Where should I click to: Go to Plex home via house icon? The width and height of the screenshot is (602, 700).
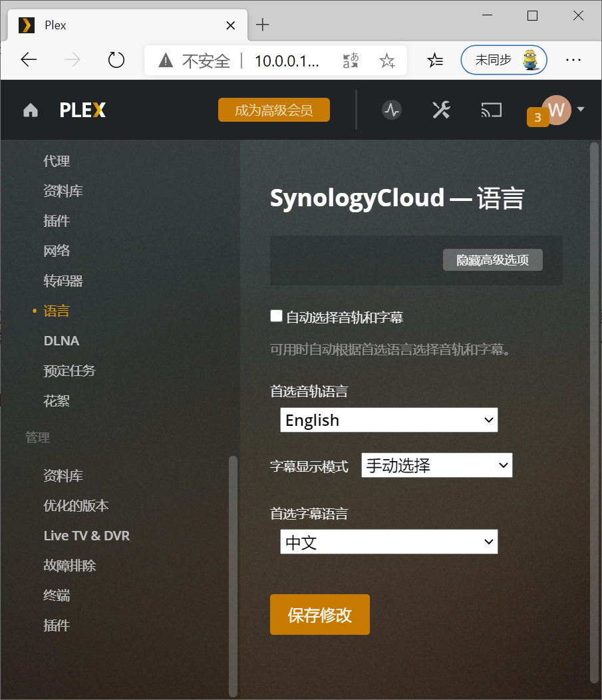pos(31,110)
